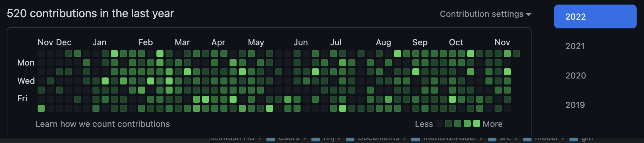The image size is (644, 143).
Task: Click the Mar month label
Action: pos(182,42)
